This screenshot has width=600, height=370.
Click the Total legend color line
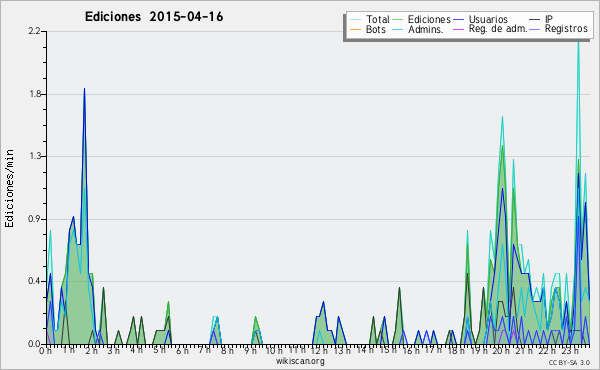[x=355, y=20]
